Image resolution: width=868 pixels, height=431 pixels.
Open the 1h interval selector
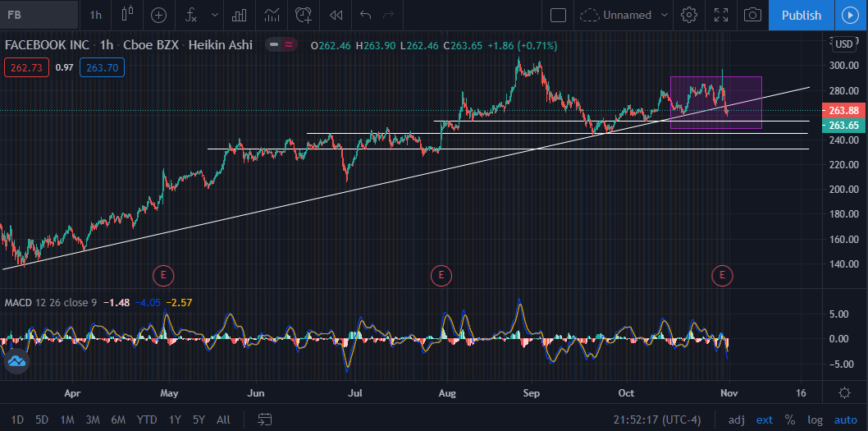[x=96, y=15]
